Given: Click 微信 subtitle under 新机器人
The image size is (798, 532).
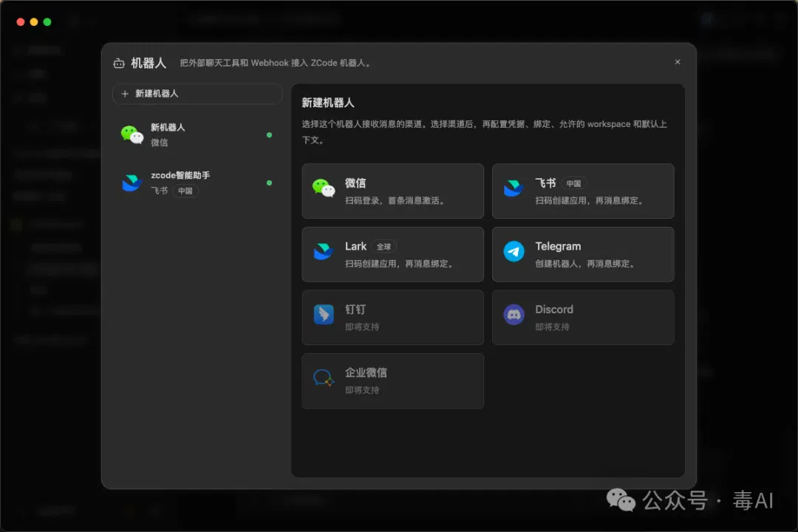Looking at the screenshot, I should tap(160, 143).
